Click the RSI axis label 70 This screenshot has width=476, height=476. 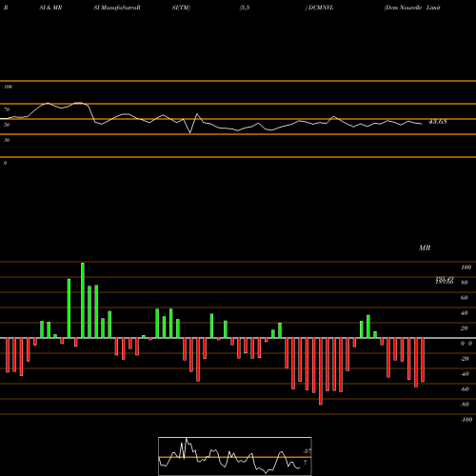click(7, 109)
